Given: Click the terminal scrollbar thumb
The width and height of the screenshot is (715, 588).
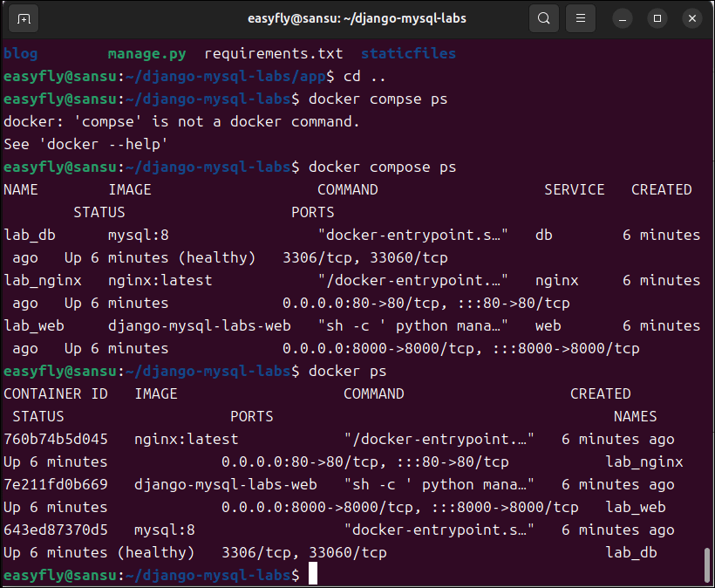Looking at the screenshot, I should tap(707, 565).
